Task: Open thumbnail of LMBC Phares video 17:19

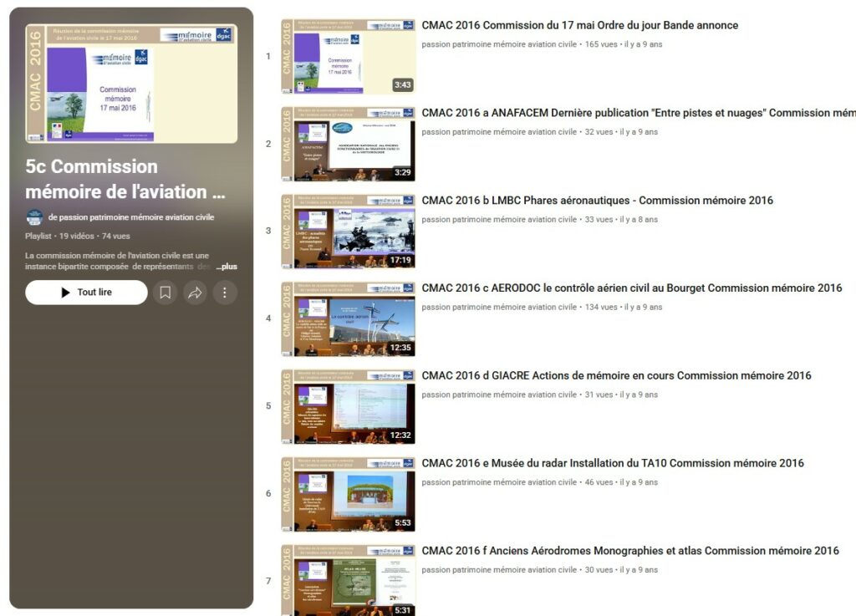Action: click(x=349, y=232)
